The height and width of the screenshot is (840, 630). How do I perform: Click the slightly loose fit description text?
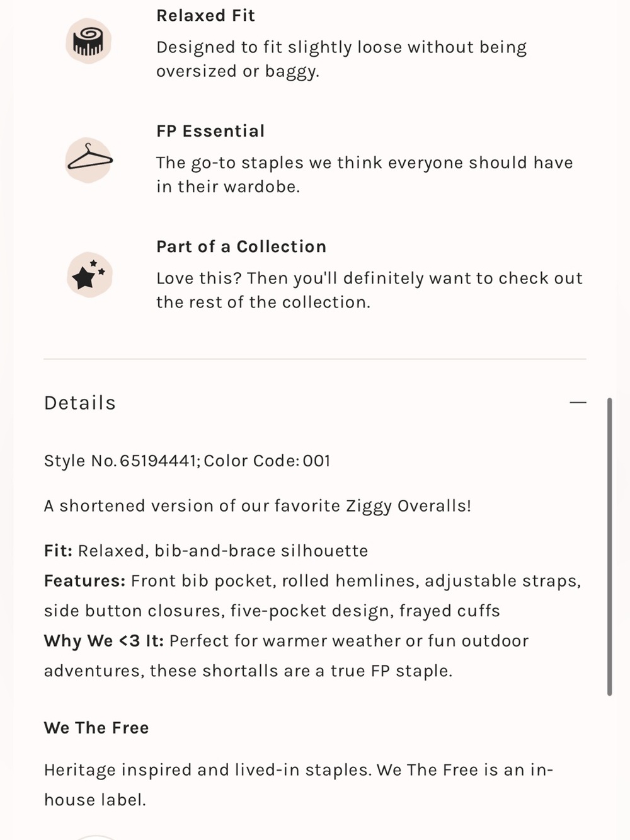[x=341, y=59]
